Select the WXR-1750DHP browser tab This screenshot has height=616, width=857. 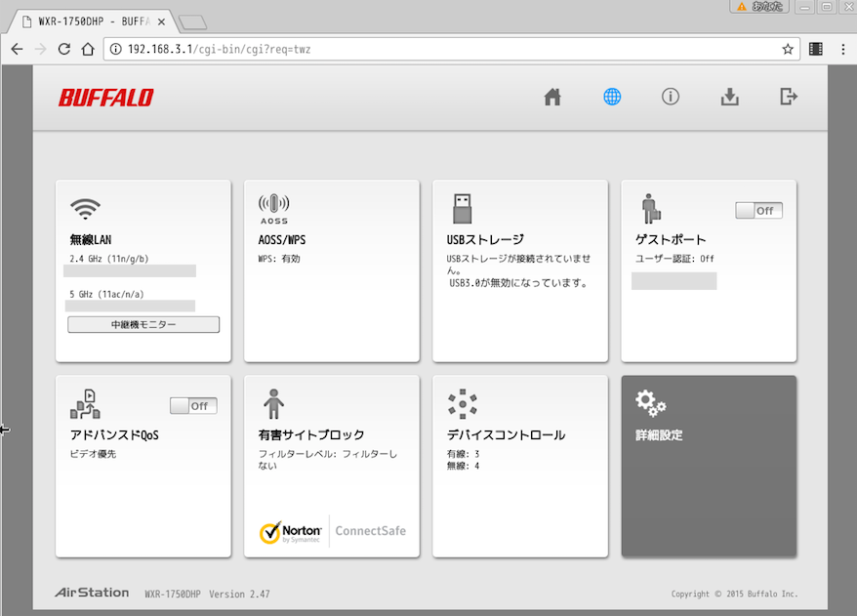[x=92, y=21]
